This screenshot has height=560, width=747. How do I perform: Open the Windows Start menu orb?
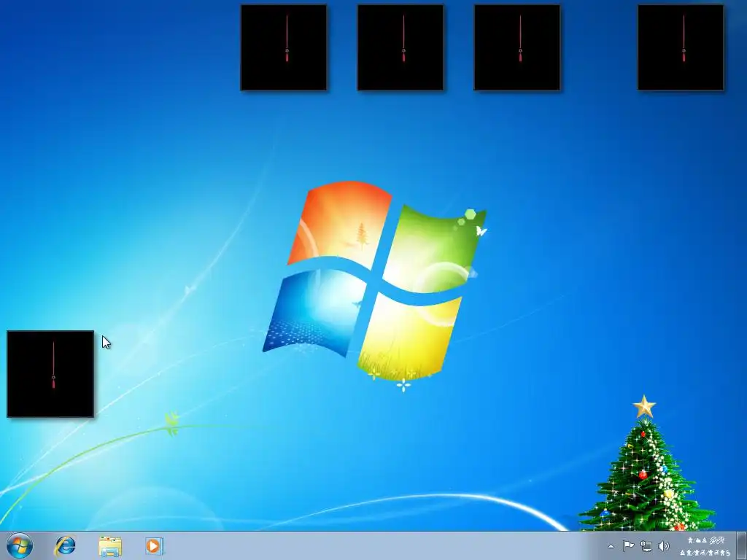coord(20,545)
